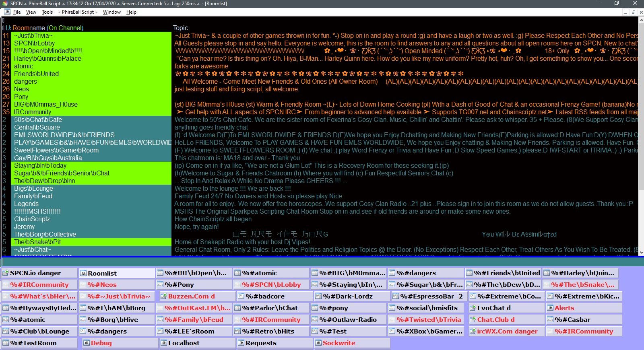Switch to the EvoChat d server tab

click(507, 308)
